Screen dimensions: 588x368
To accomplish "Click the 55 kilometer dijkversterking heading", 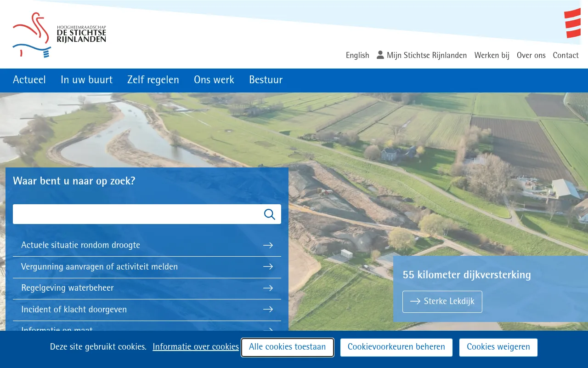I will pos(467,275).
